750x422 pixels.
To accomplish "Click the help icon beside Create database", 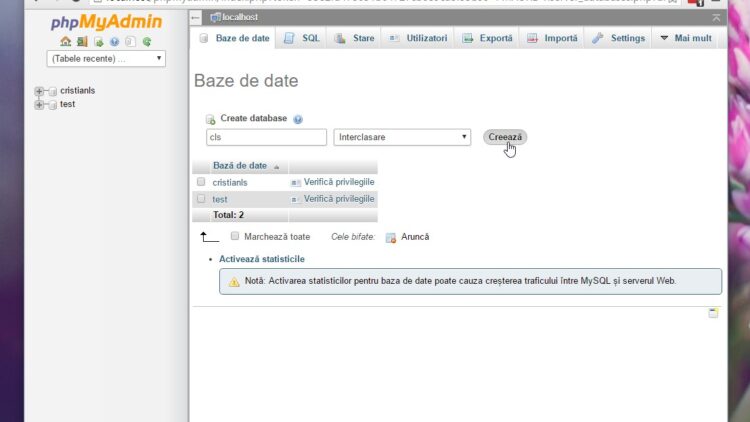I will pyautogui.click(x=298, y=119).
